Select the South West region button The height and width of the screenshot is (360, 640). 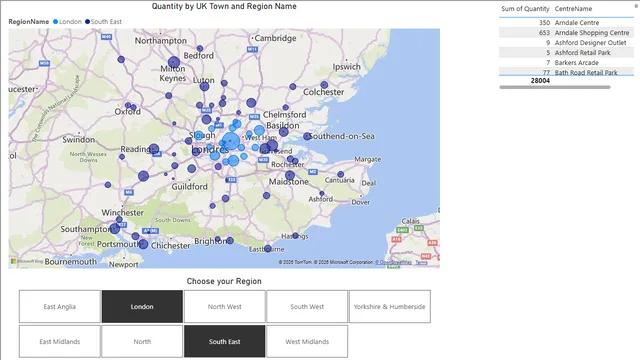coord(307,307)
